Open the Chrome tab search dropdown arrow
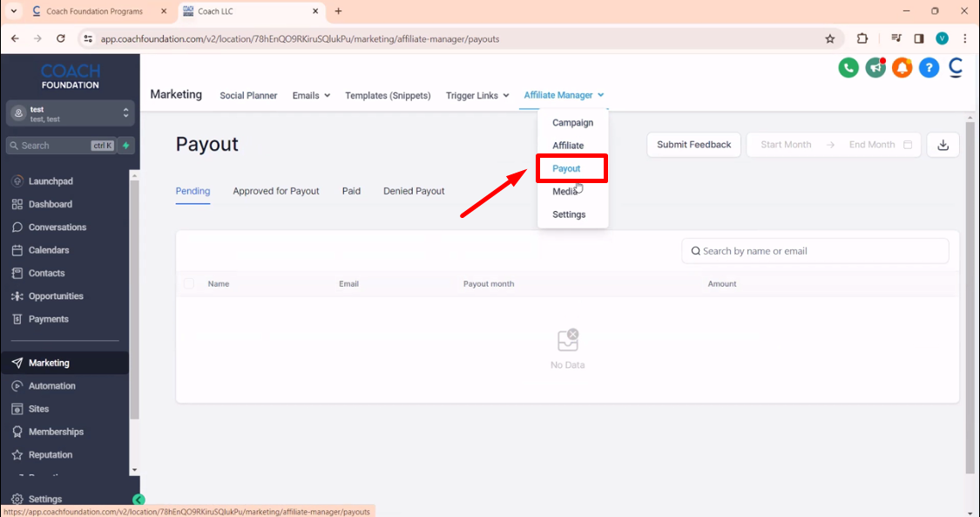The image size is (980, 517). (x=14, y=11)
